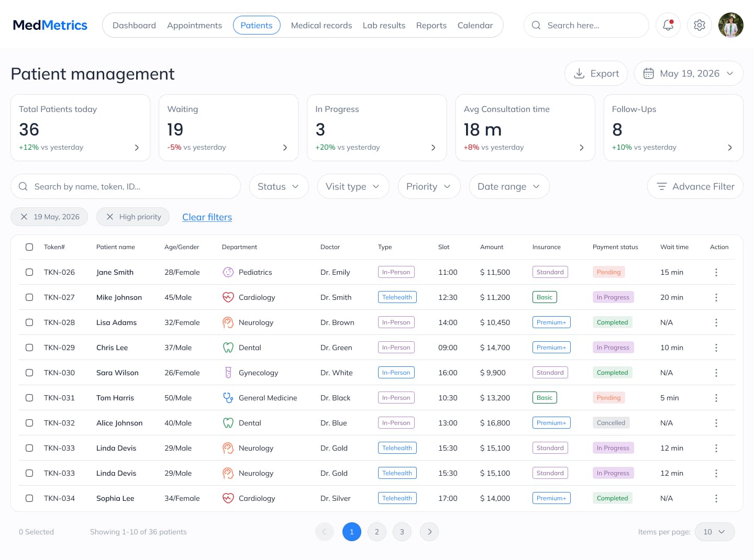Image resolution: width=754 pixels, height=560 pixels.
Task: Open the Avg Consultation time card arrow
Action: coord(581,148)
